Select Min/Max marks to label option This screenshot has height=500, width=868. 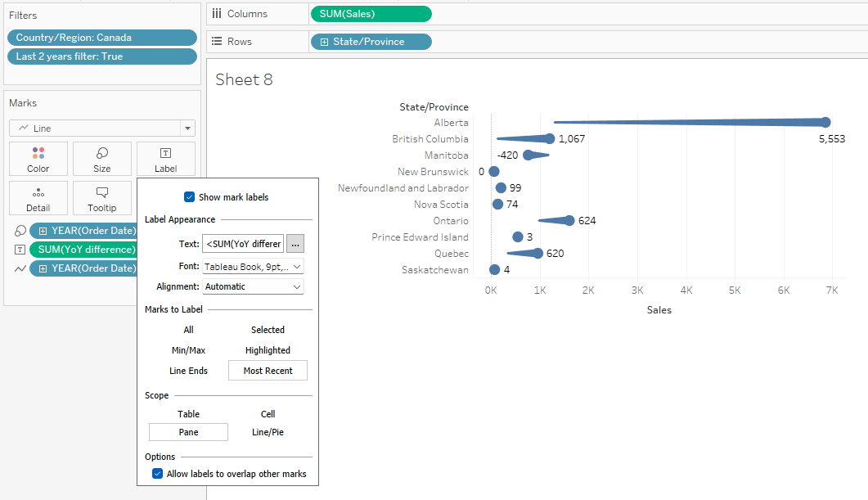tap(188, 350)
